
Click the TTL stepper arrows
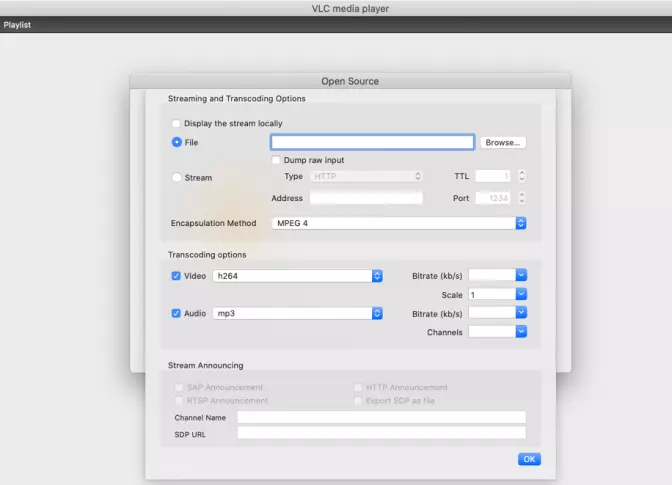522,176
